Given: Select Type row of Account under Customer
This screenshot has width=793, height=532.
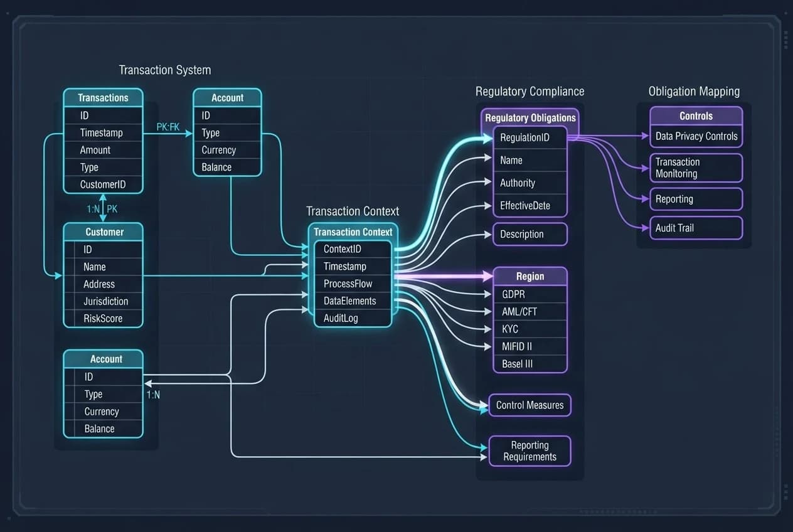Looking at the screenshot, I should tap(104, 394).
